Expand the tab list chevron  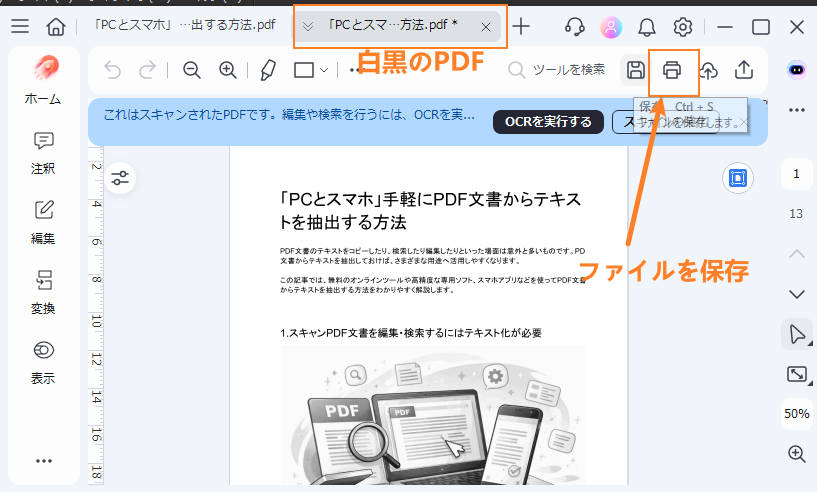coord(308,26)
